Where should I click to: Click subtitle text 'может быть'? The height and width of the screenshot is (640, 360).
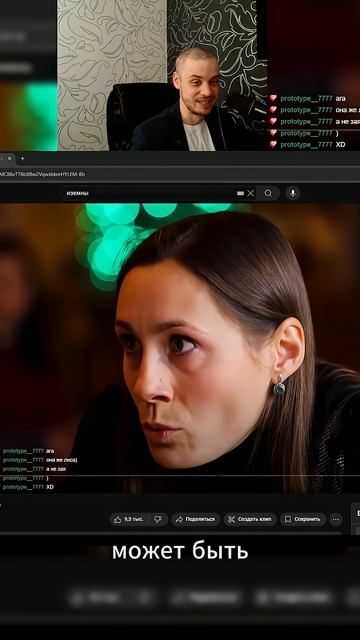pyautogui.click(x=180, y=551)
